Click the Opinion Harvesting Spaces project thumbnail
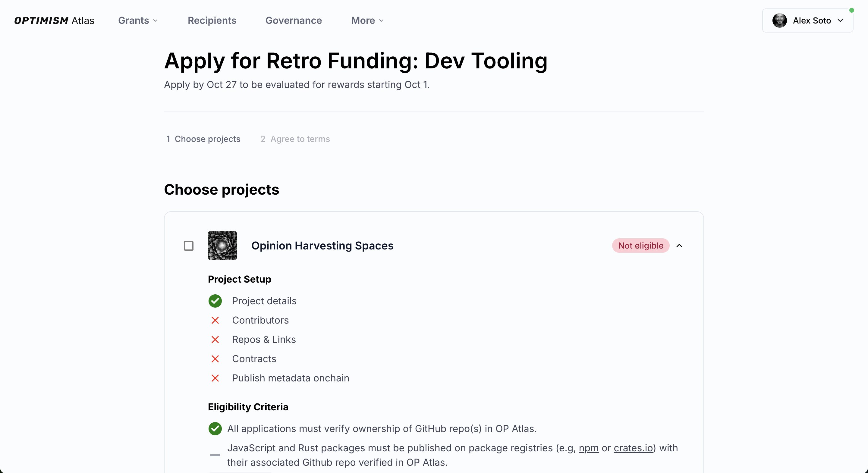This screenshot has height=473, width=868. [x=222, y=246]
